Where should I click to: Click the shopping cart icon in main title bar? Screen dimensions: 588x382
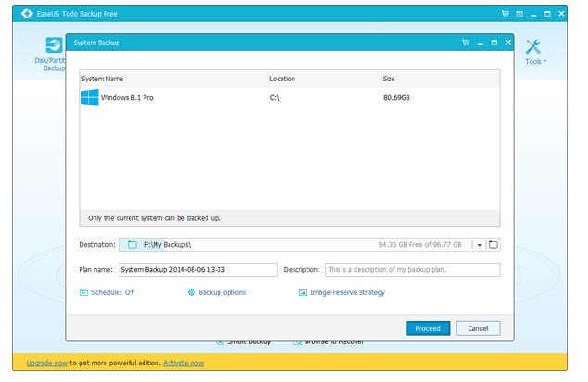coord(506,14)
